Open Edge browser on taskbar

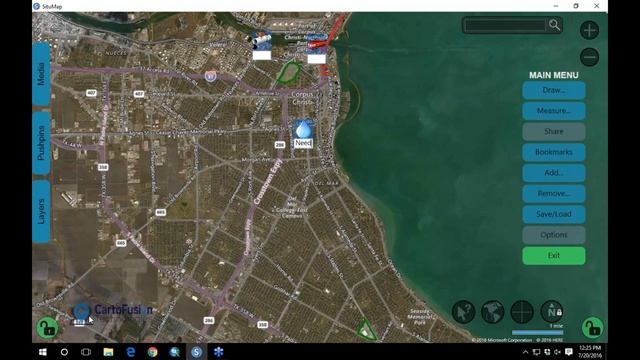point(131,352)
